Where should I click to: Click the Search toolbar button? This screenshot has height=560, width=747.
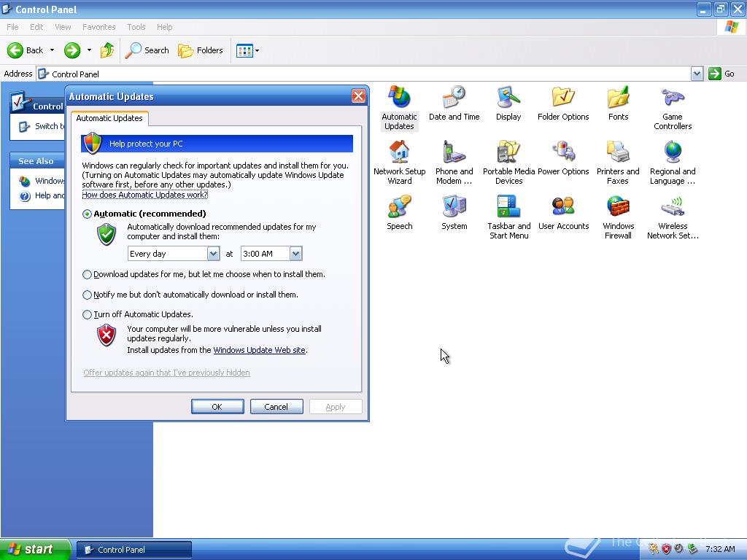[x=147, y=50]
